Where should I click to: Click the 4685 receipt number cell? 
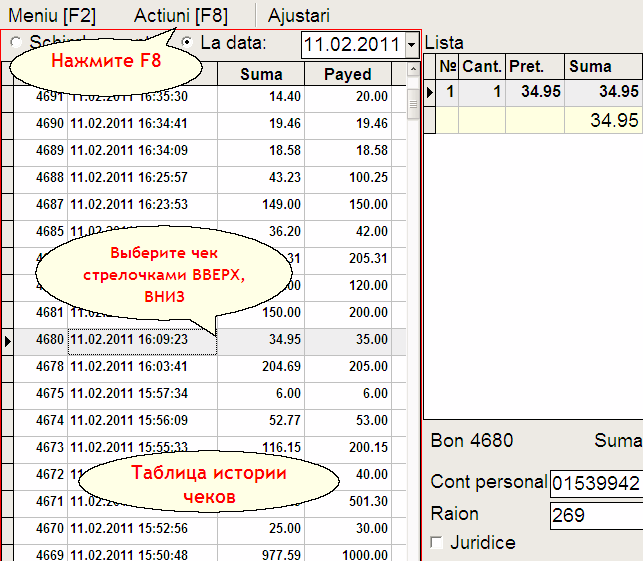coord(41,232)
